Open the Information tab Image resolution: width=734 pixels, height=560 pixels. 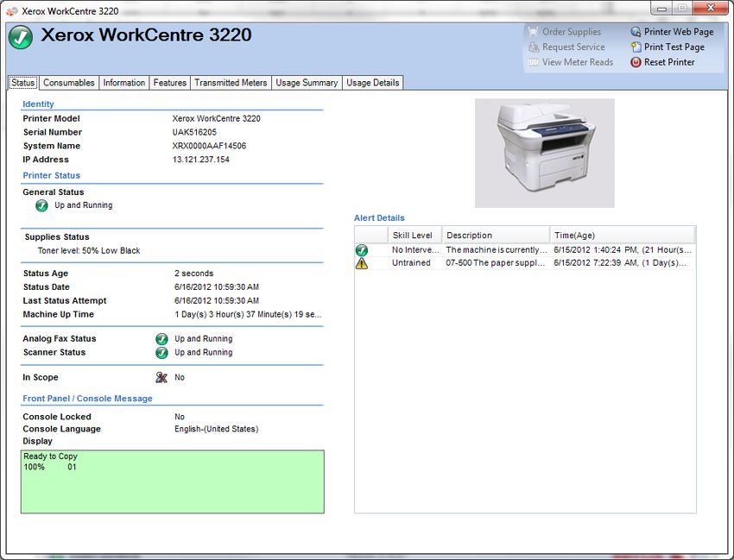[124, 83]
